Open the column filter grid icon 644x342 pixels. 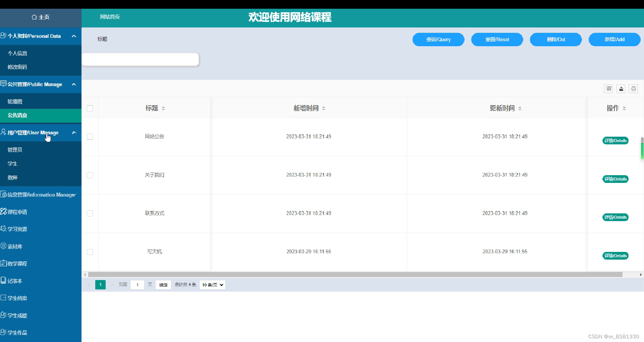609,89
